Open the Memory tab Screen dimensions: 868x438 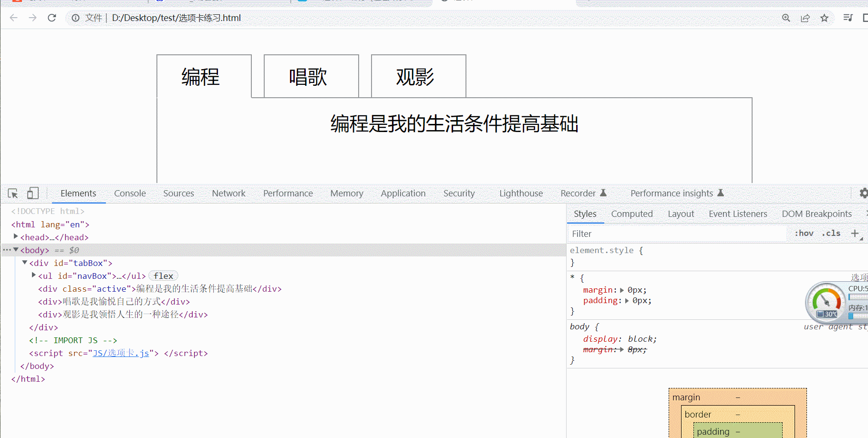(347, 194)
